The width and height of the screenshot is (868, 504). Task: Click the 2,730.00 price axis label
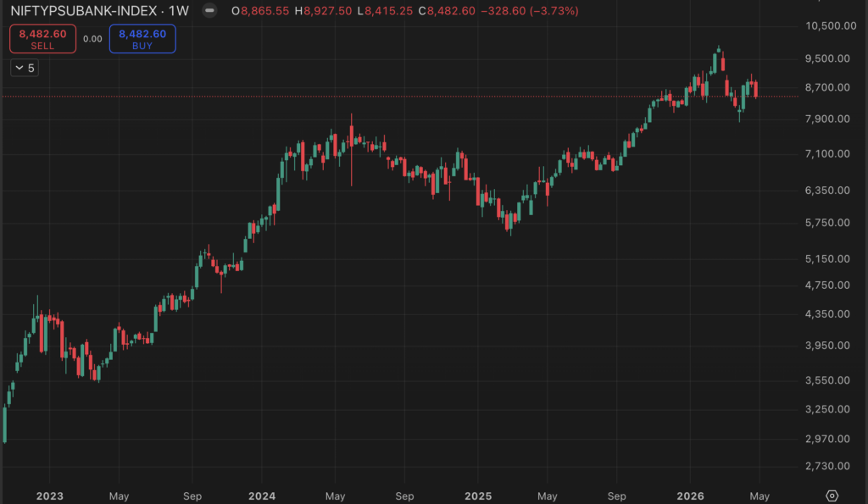click(827, 467)
